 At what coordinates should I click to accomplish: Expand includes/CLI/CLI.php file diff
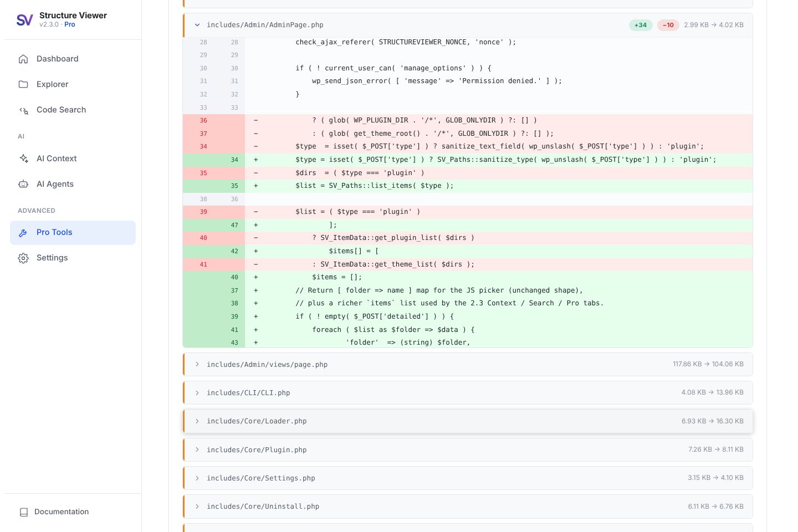pyautogui.click(x=468, y=393)
